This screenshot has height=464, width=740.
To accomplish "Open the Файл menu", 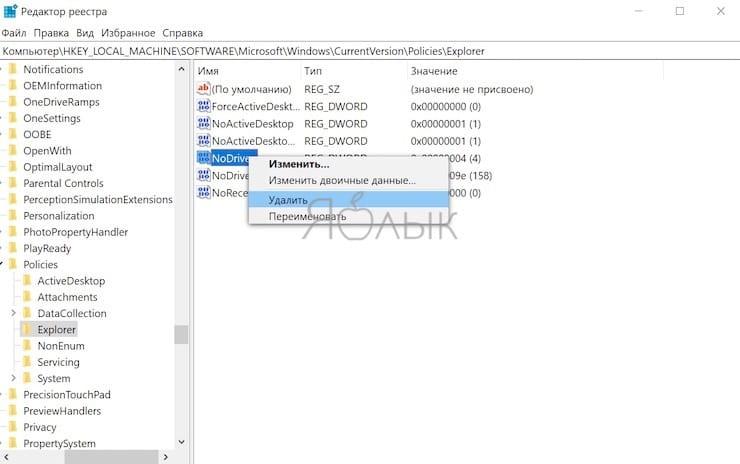I will 14,33.
